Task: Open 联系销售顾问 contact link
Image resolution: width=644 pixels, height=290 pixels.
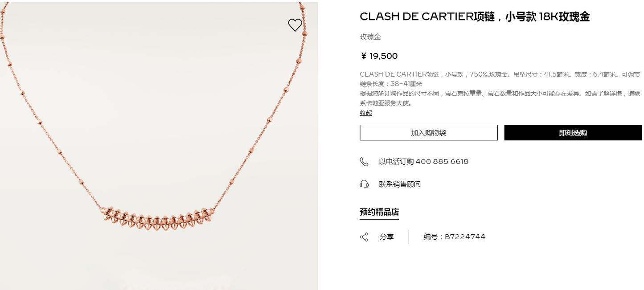Action: [x=400, y=184]
